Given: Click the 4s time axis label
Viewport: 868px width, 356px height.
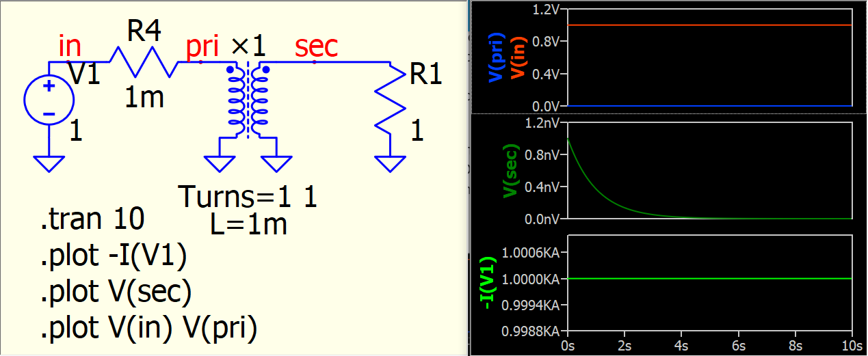Looking at the screenshot, I should pos(681,345).
